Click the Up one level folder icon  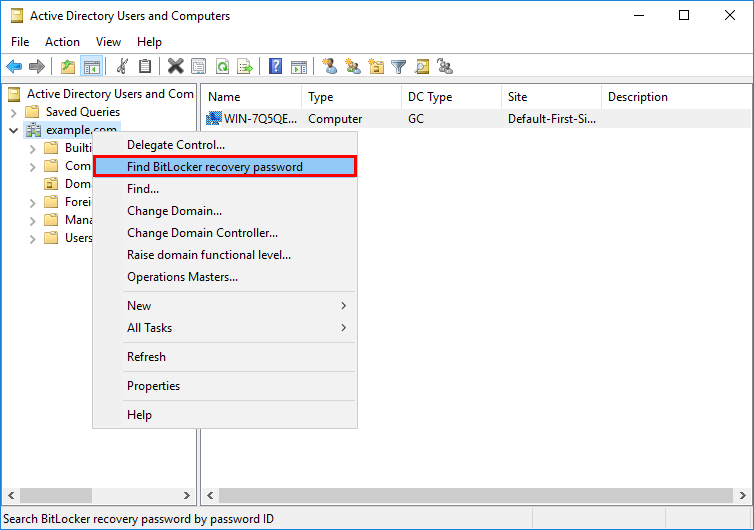click(x=68, y=66)
